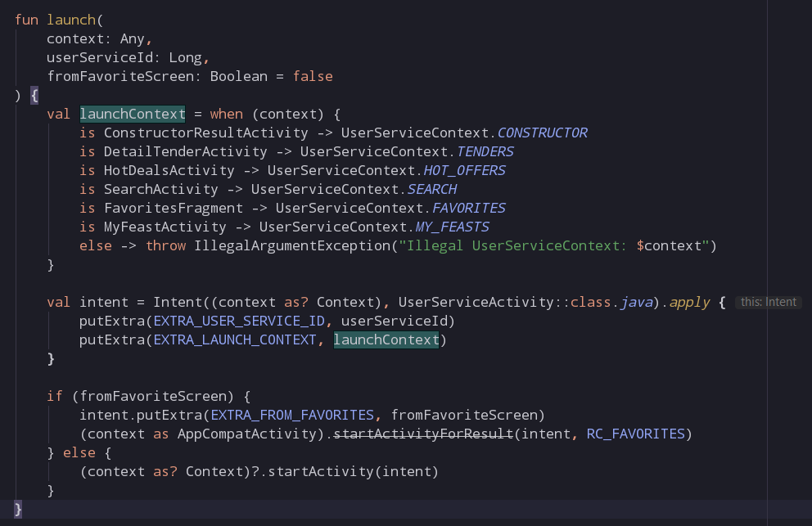
Task: Click the 'false' default value
Action: [x=313, y=77]
